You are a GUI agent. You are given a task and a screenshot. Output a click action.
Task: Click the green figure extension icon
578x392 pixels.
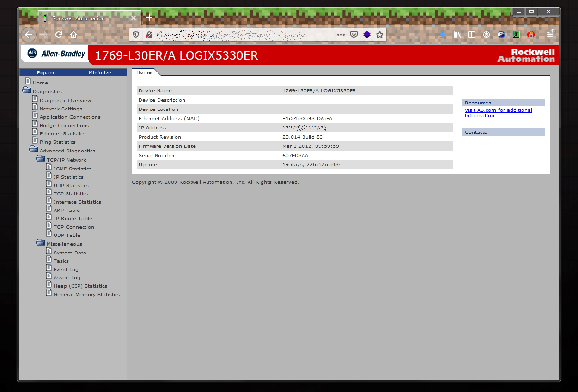click(x=516, y=35)
